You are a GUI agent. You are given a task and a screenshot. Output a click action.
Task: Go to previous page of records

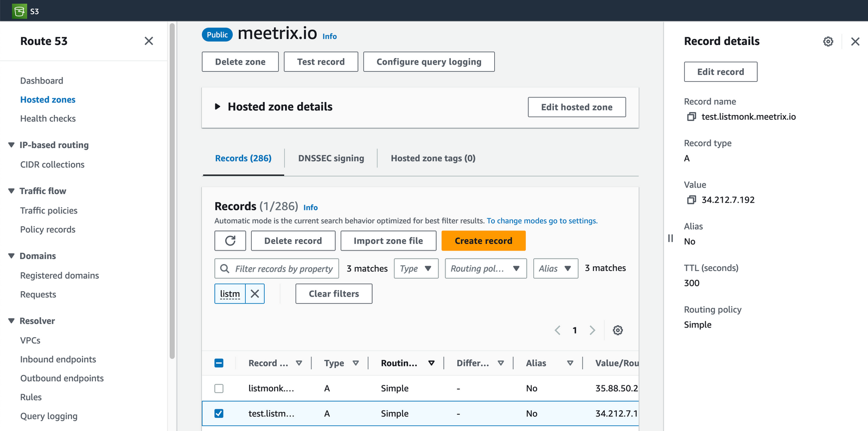pyautogui.click(x=557, y=330)
